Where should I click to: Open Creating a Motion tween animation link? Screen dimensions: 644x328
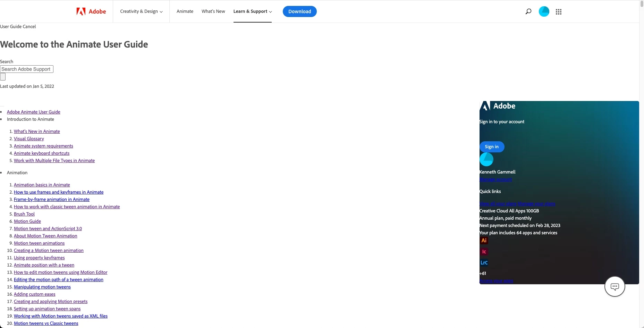49,250
